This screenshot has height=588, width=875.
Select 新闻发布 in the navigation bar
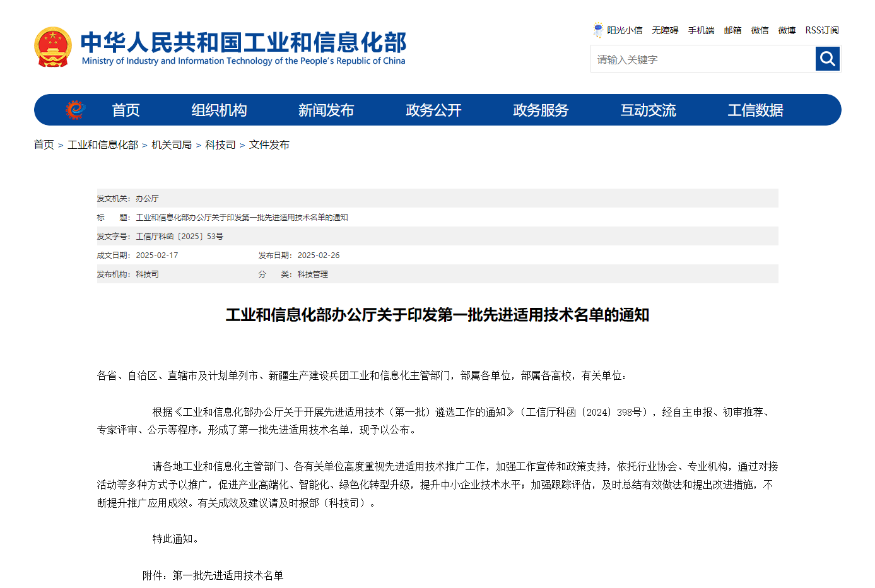(x=326, y=110)
